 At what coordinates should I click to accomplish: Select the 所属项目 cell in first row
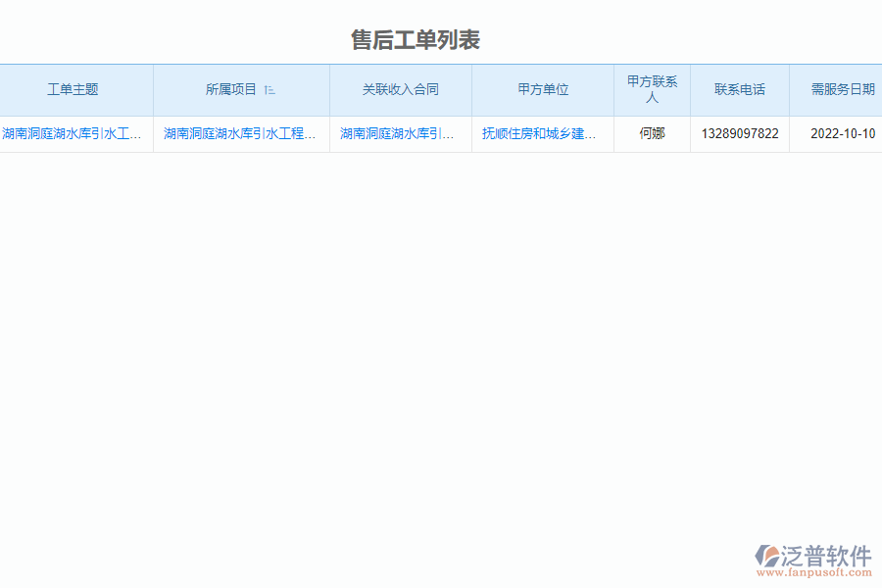click(x=241, y=133)
